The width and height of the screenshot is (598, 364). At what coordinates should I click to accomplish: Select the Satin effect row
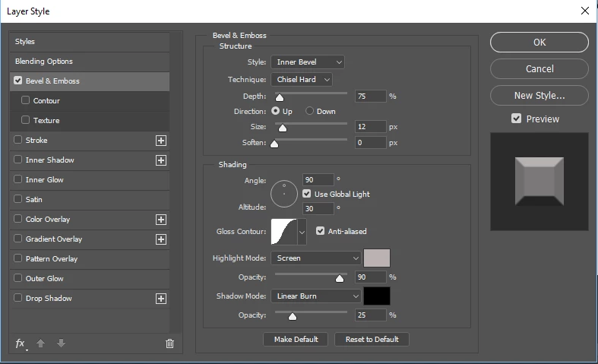point(90,200)
